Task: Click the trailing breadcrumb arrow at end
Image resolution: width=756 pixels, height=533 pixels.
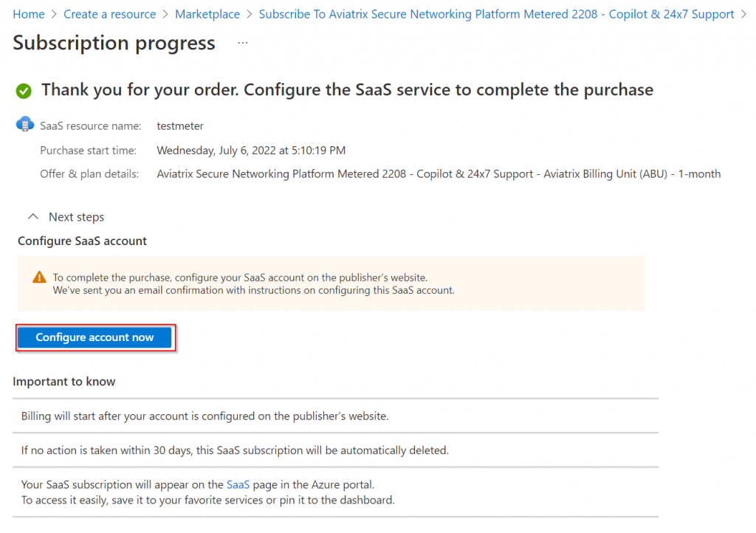Action: tap(743, 15)
